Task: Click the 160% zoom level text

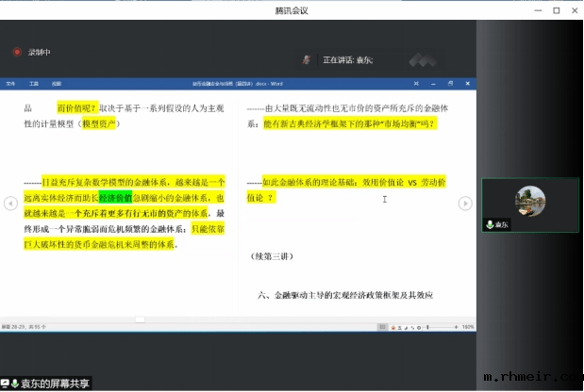Action: [468, 327]
